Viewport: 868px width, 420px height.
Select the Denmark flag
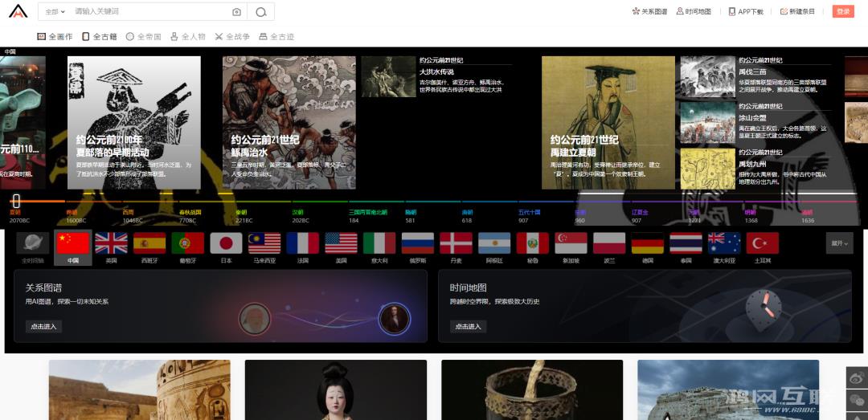[x=457, y=243]
